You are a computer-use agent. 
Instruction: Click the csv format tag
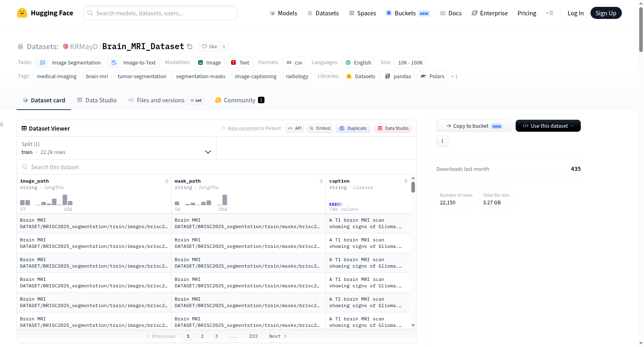(294, 62)
